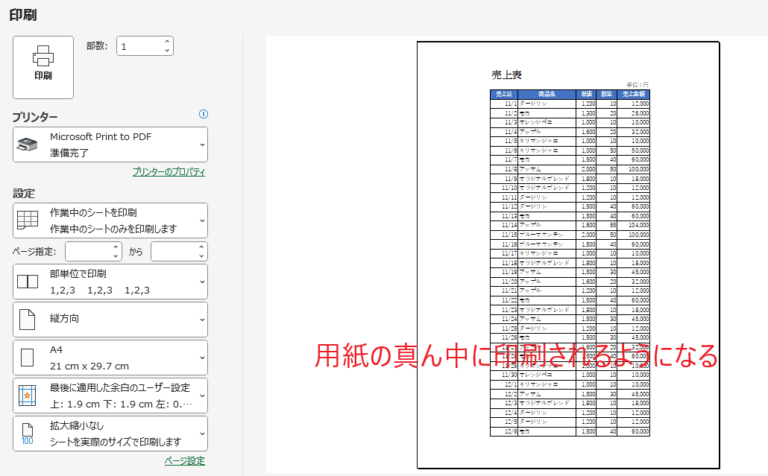Click the paper icon beside A4 size
The height and width of the screenshot is (476, 768).
27,358
